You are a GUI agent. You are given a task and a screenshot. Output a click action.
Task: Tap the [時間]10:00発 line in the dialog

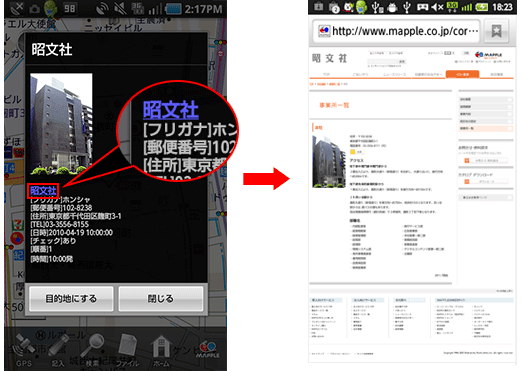[x=51, y=259]
